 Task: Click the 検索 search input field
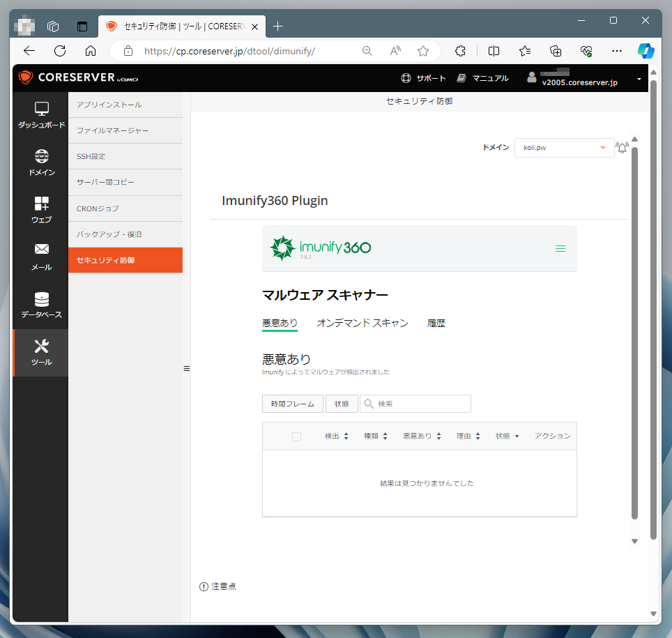415,404
